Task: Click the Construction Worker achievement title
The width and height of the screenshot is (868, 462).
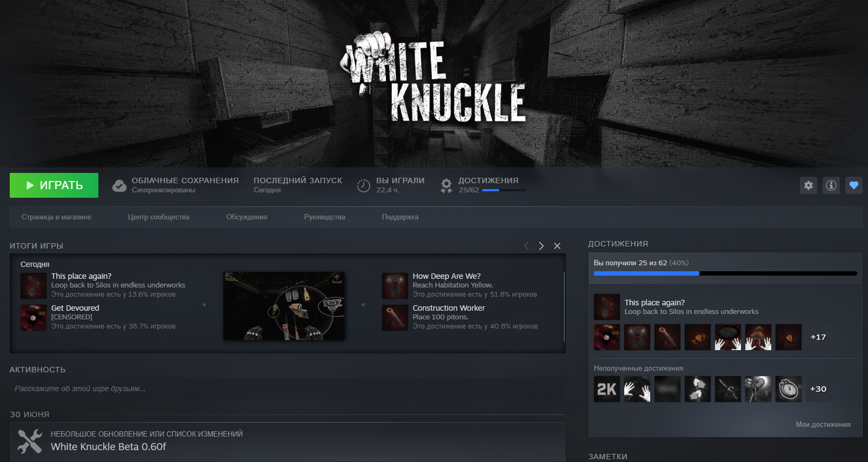Action: (x=449, y=308)
